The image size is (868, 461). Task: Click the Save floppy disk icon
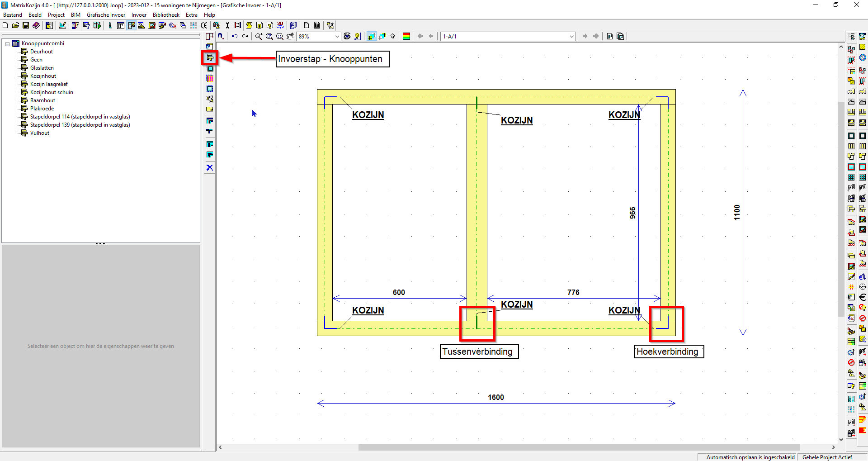pyautogui.click(x=26, y=25)
